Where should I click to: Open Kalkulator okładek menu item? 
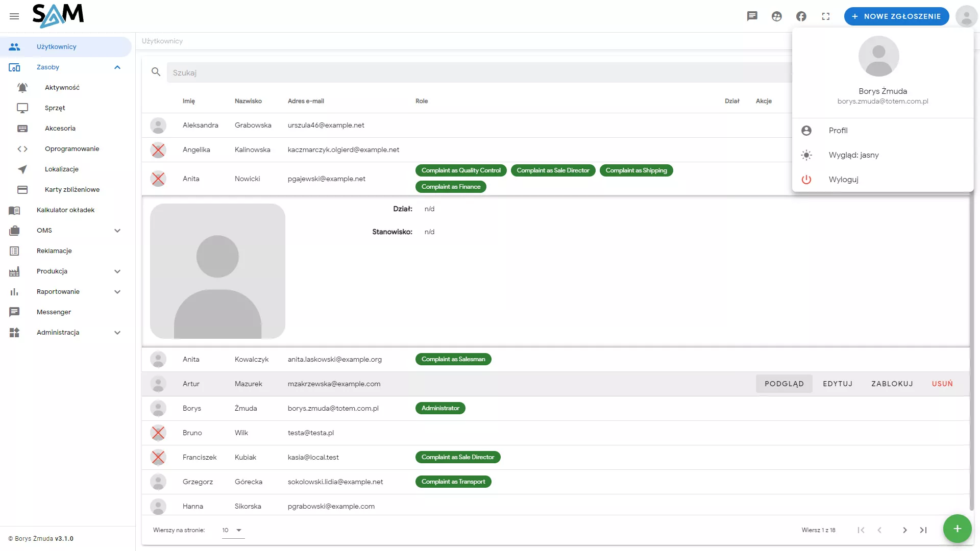pos(66,210)
